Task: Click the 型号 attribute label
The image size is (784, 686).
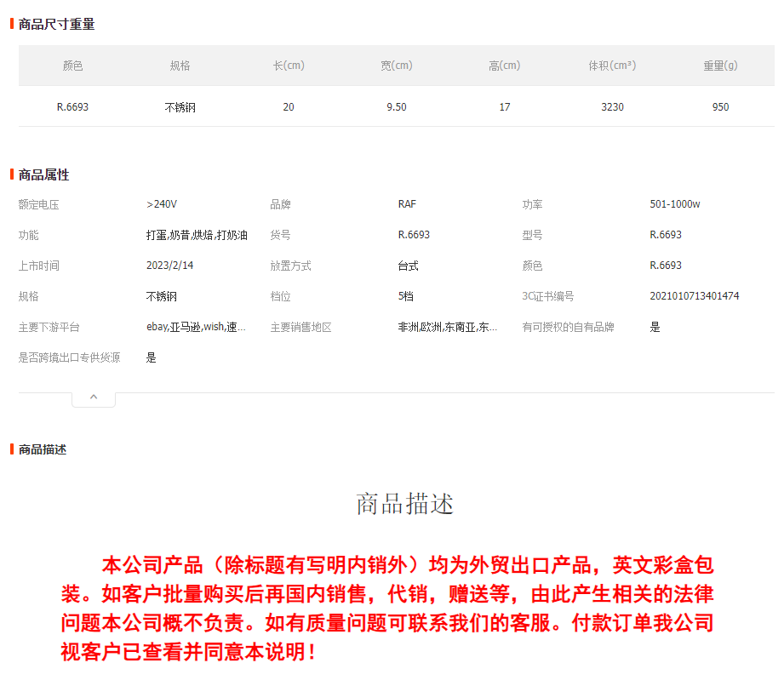Action: point(533,235)
